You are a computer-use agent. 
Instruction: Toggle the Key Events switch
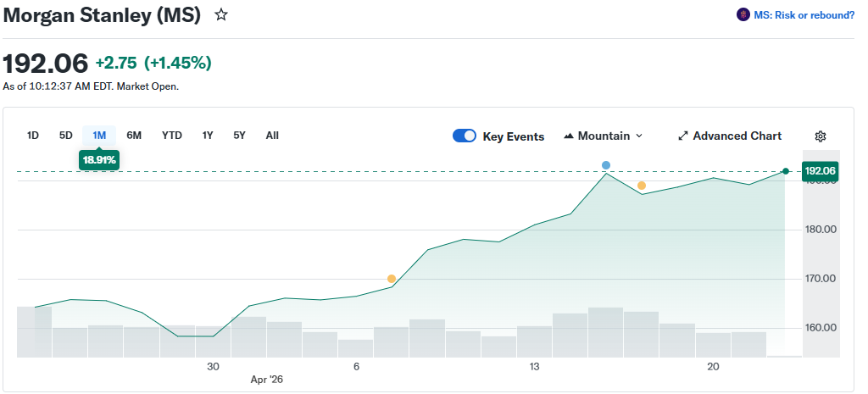[x=465, y=136]
